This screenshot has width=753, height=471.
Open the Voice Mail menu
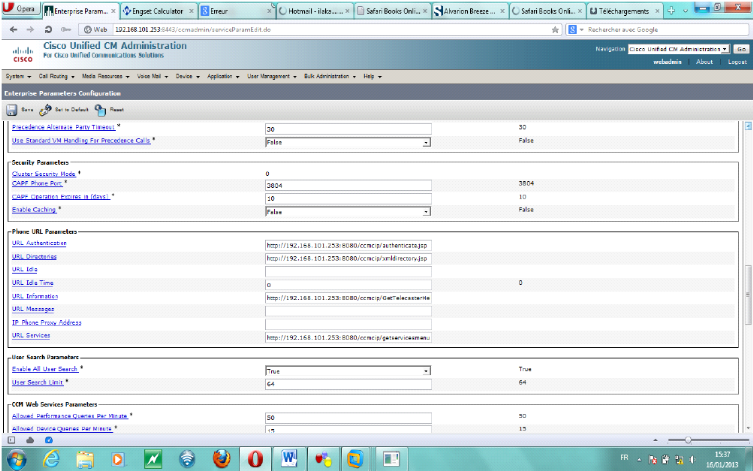[x=152, y=76]
